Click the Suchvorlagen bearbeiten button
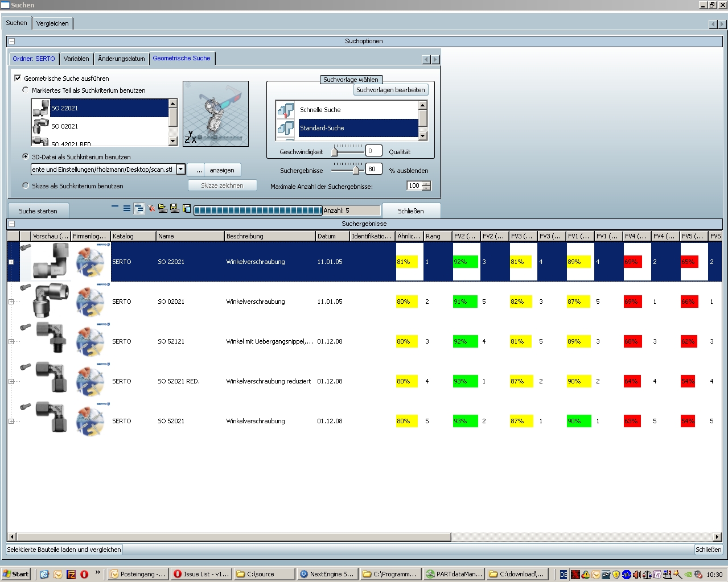Viewport: 728px width, 582px height. click(x=390, y=90)
